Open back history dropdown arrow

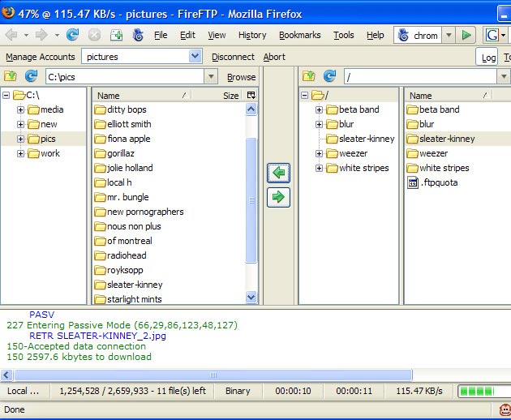tap(26, 35)
